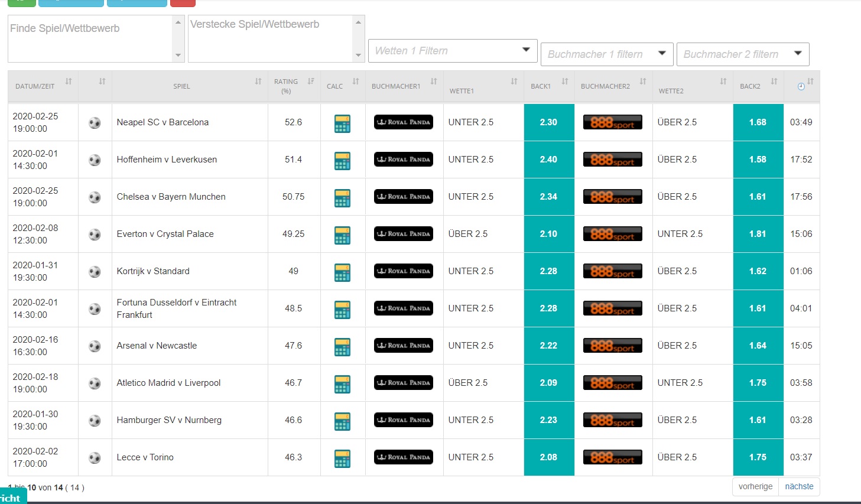This screenshot has width=861, height=504.
Task: Open Wetten 1 Filtern dropdown
Action: [x=453, y=51]
